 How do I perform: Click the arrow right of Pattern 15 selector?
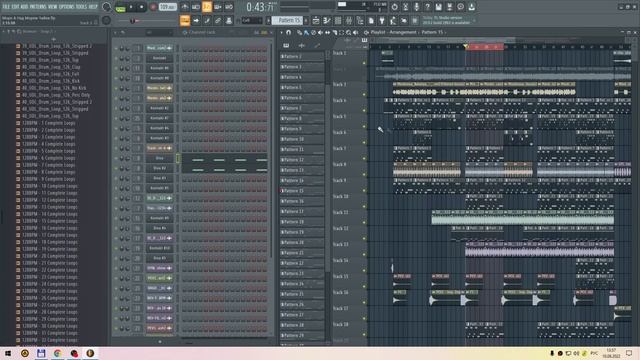(x=307, y=20)
